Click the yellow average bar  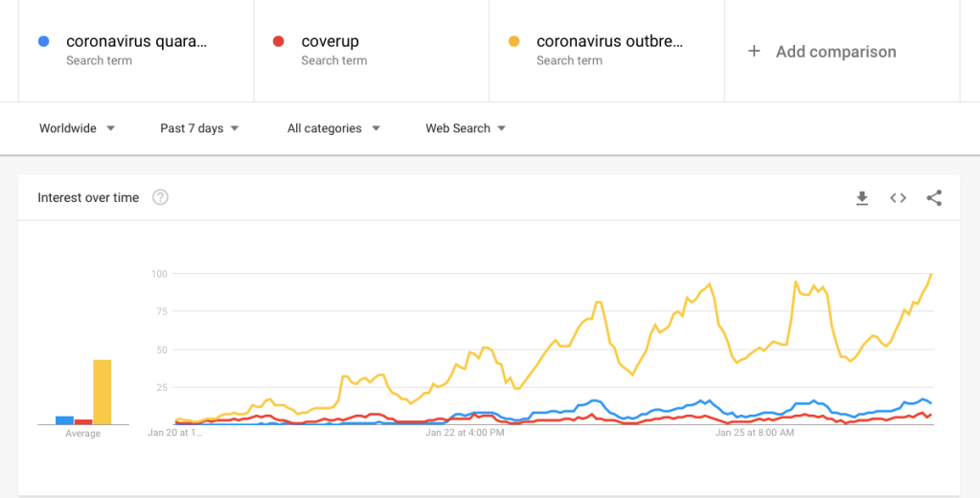point(102,392)
